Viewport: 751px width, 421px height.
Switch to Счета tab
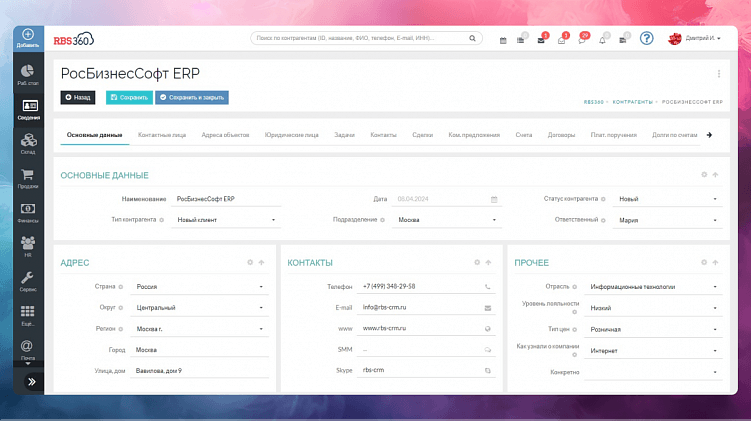(x=524, y=135)
